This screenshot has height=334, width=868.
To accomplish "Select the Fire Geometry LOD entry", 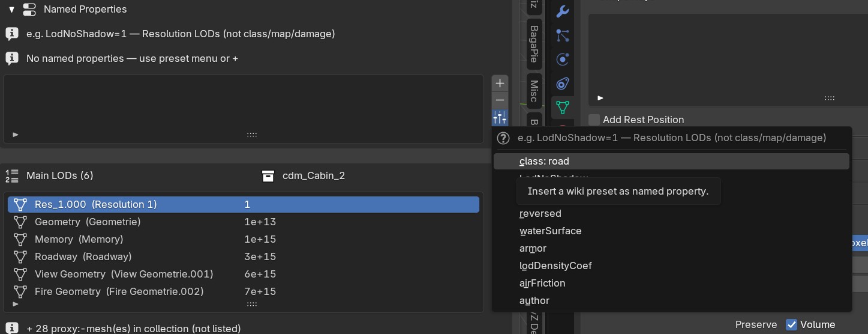I will [x=244, y=291].
